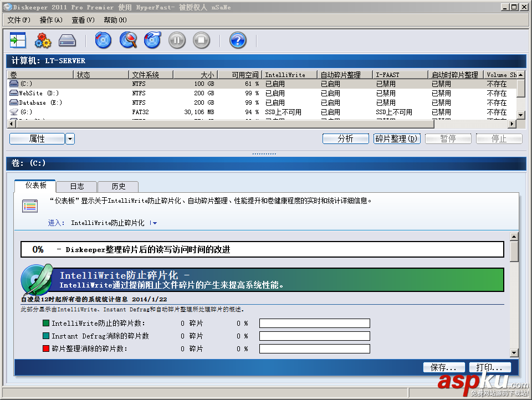The height and width of the screenshot is (400, 532).
Task: Open the configuration gears icon
Action: [43, 40]
